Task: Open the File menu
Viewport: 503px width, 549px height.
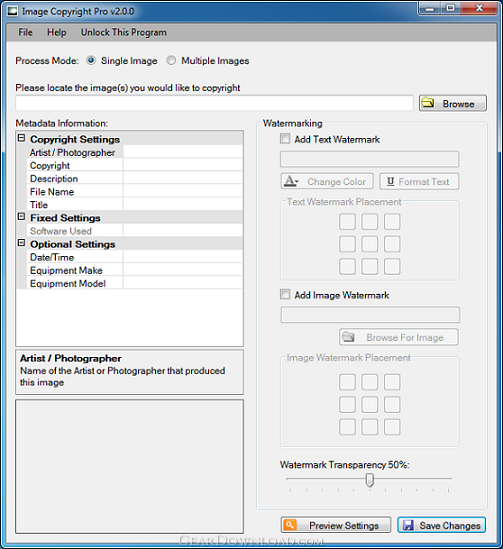Action: pyautogui.click(x=26, y=32)
